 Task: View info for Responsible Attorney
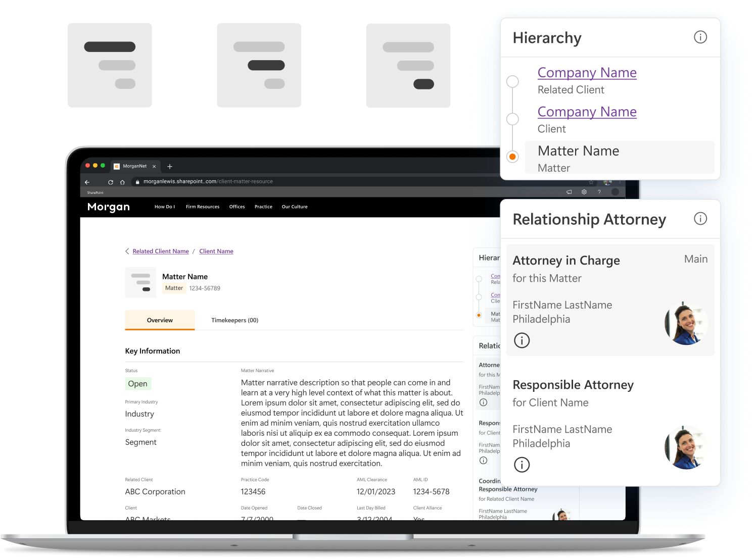pos(522,465)
